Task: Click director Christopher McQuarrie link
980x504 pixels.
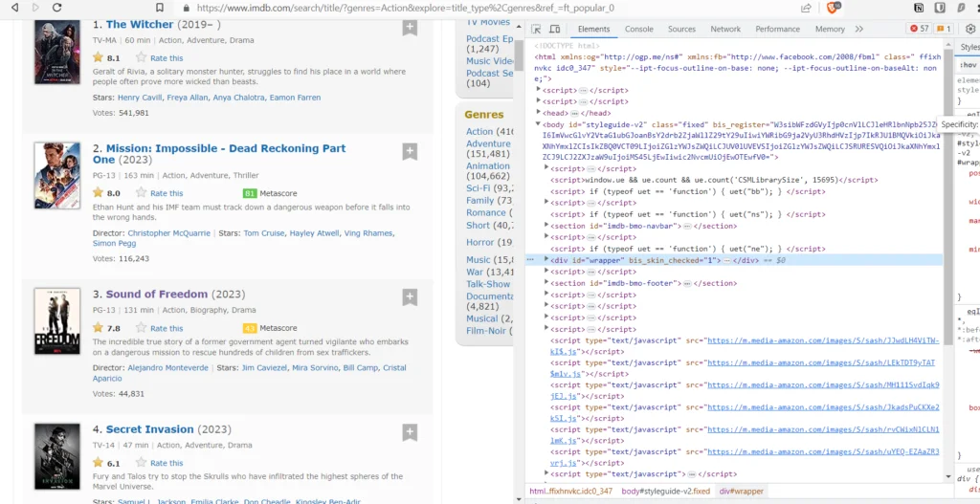Action: pos(168,233)
